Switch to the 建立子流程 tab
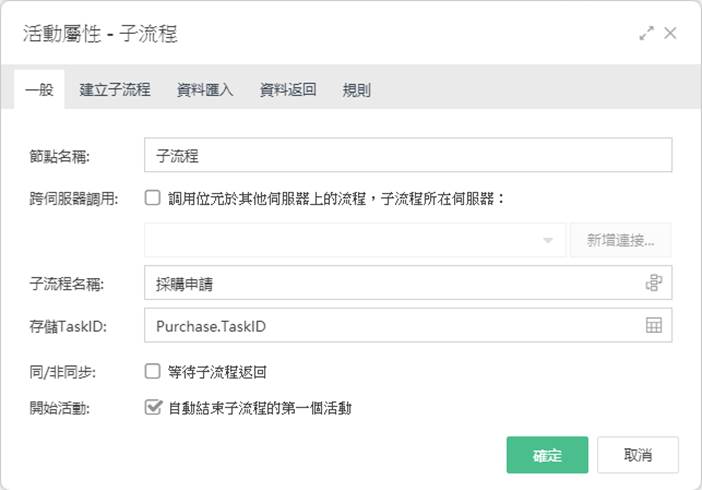The width and height of the screenshot is (702, 490). 115,90
